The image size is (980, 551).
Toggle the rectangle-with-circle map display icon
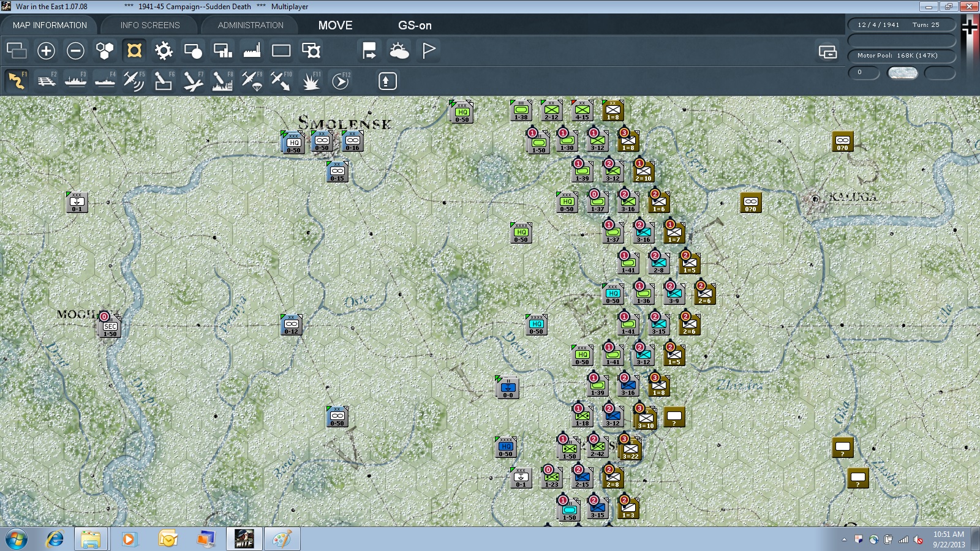pos(193,51)
